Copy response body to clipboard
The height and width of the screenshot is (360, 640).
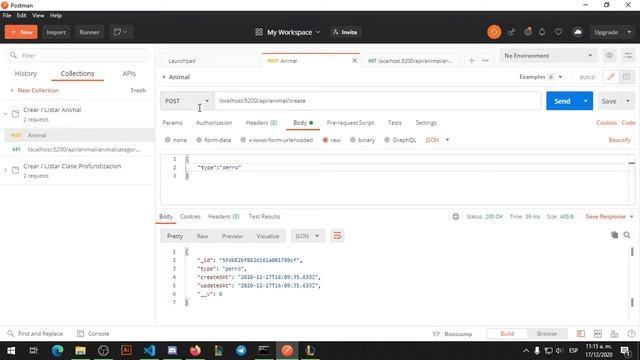(x=614, y=235)
